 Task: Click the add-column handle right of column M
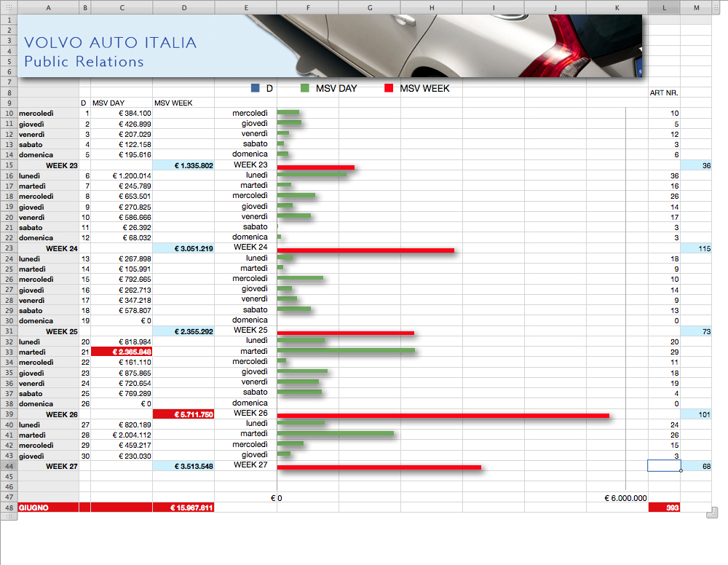tap(720, 7)
